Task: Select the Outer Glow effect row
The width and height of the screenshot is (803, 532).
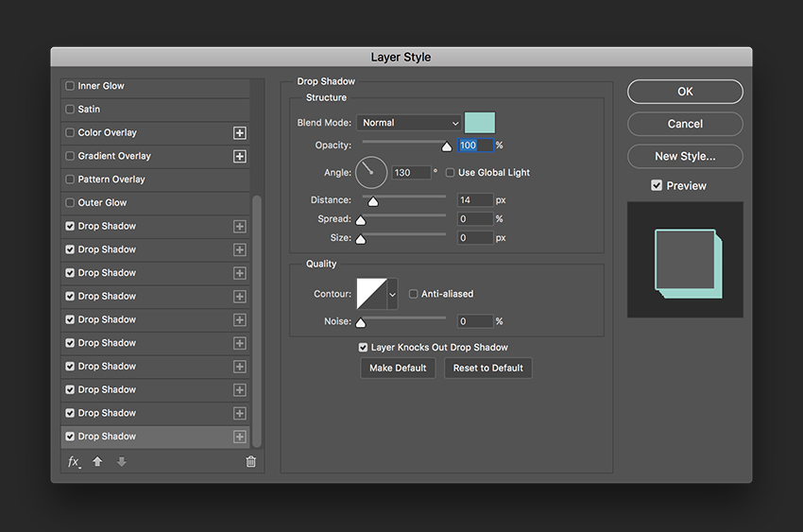Action: [x=102, y=203]
